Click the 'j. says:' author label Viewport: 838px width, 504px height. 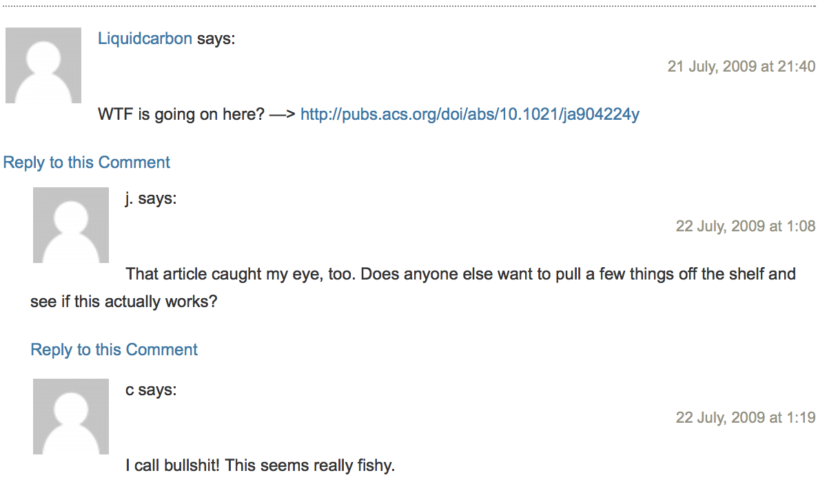click(151, 199)
